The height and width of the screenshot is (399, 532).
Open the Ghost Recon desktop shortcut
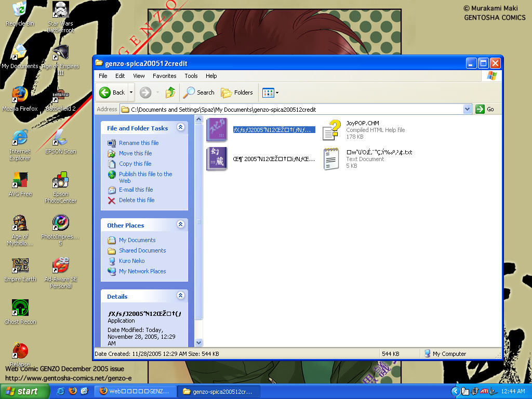[20, 308]
